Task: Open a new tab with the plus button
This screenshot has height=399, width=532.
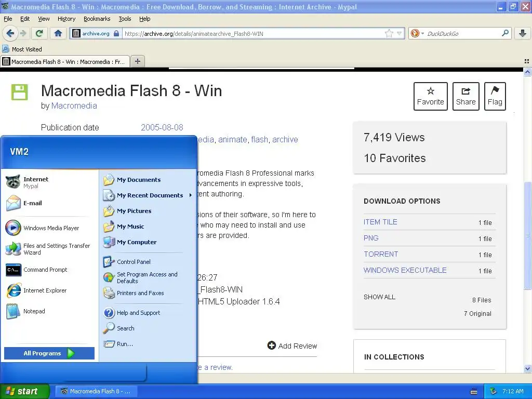Action: coord(137,61)
